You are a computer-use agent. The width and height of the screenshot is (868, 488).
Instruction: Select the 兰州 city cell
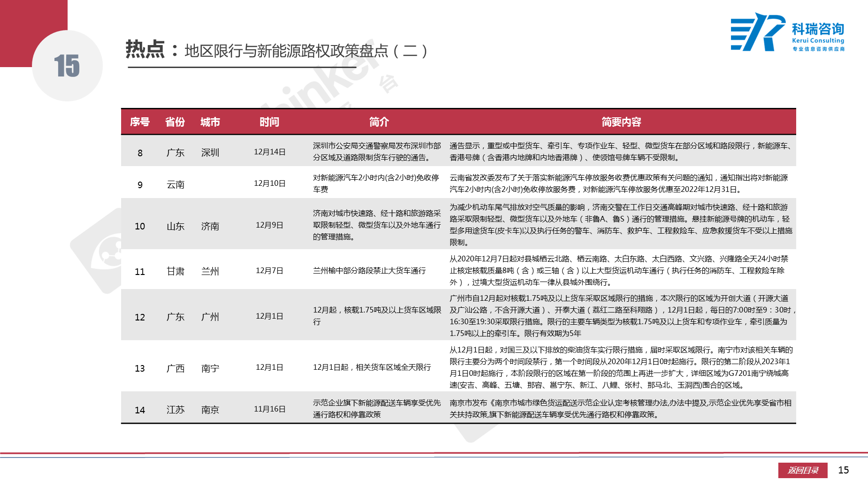click(210, 271)
